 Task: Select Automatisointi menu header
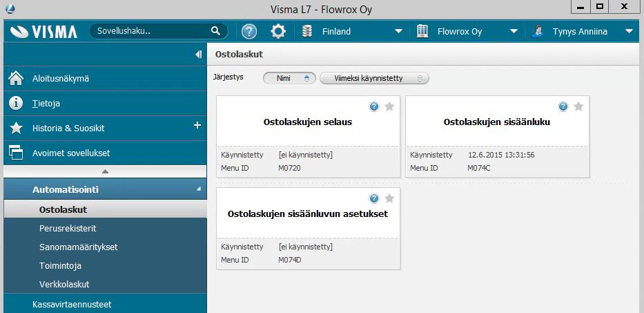(105, 189)
